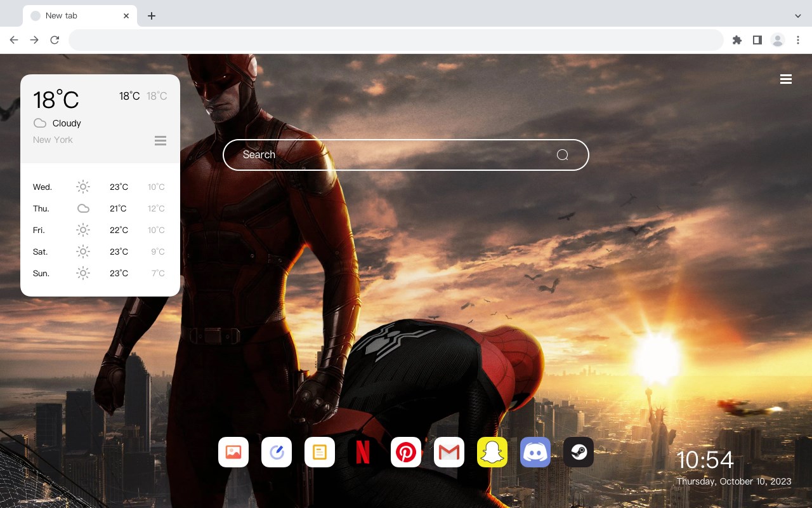The image size is (812, 508).
Task: Open the Chrome three-dot menu
Action: pyautogui.click(x=798, y=40)
